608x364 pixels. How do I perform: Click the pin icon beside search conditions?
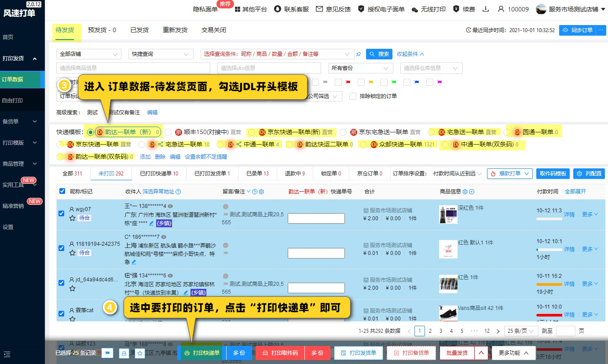(359, 54)
